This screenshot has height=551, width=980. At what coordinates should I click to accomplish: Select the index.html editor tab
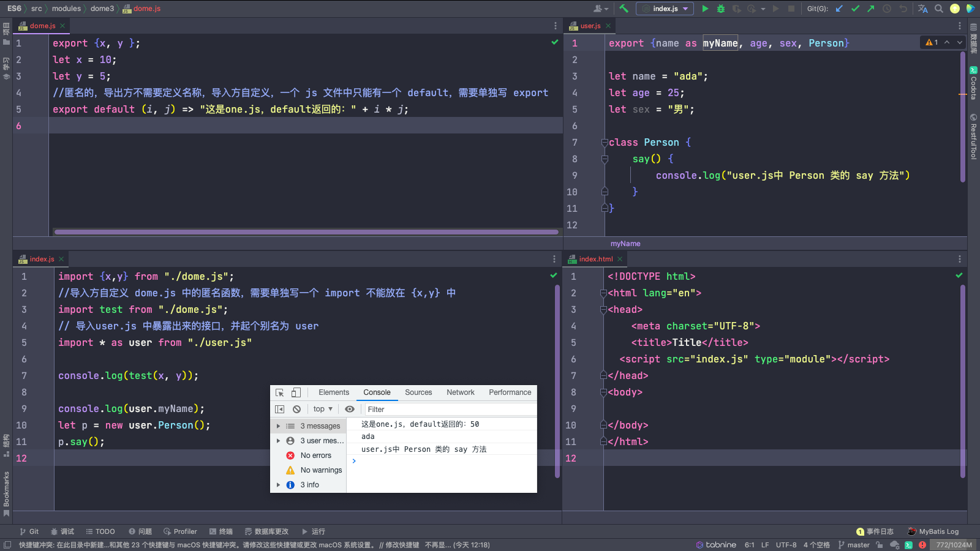tap(595, 259)
